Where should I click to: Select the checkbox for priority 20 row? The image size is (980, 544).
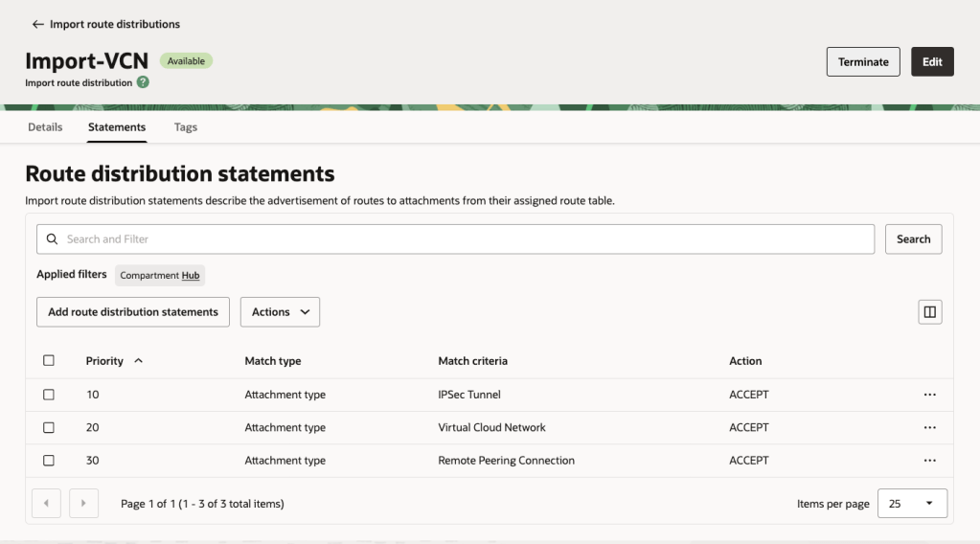[49, 427]
